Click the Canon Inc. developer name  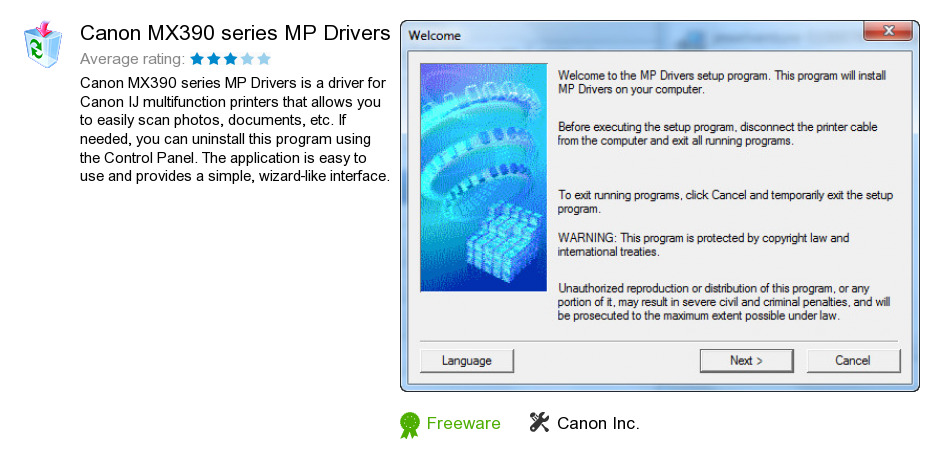pyautogui.click(x=598, y=423)
